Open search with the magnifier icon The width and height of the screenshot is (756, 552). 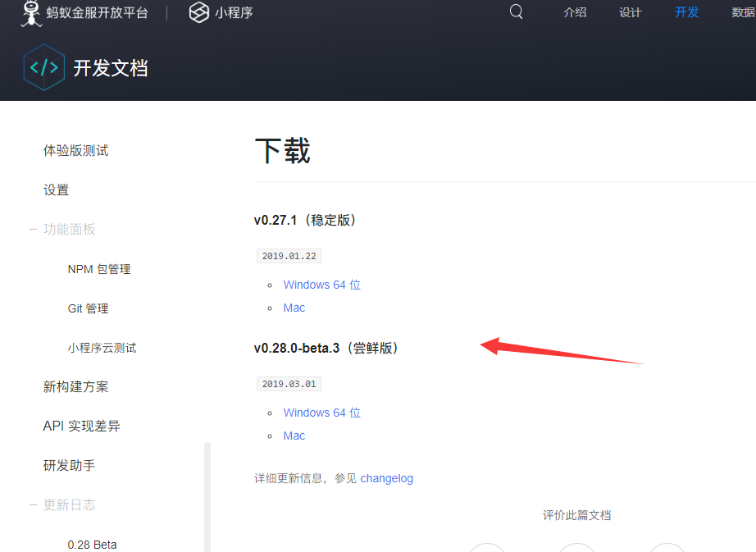pos(516,12)
